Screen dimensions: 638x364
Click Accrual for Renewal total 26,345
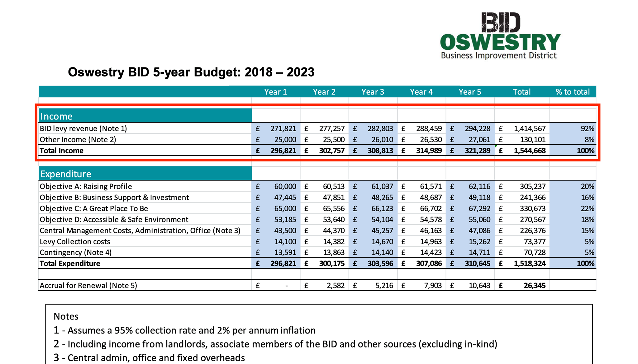tap(534, 286)
